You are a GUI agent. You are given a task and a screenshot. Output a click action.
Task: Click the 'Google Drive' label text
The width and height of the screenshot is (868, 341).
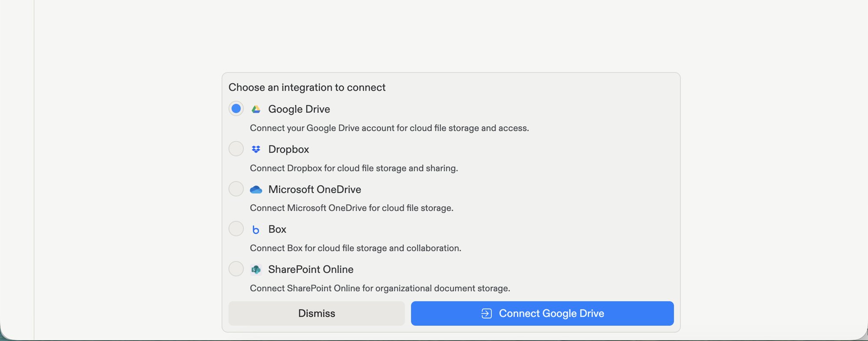[x=299, y=109]
